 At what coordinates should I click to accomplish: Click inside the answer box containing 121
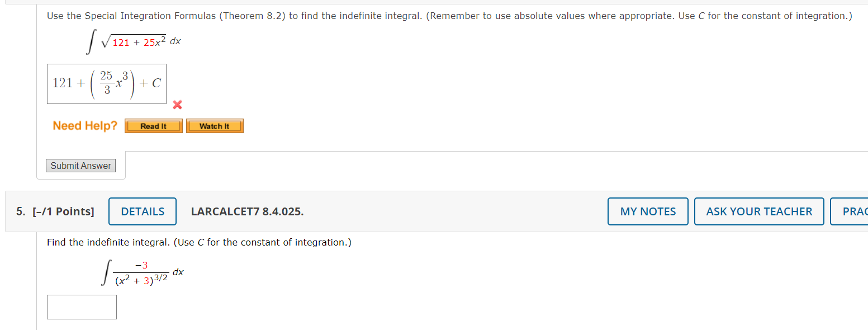(x=63, y=83)
